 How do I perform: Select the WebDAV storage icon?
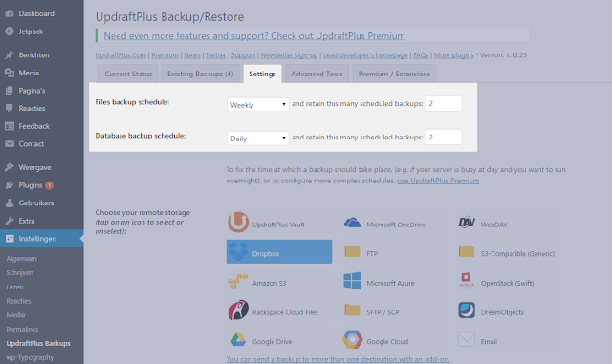click(467, 223)
